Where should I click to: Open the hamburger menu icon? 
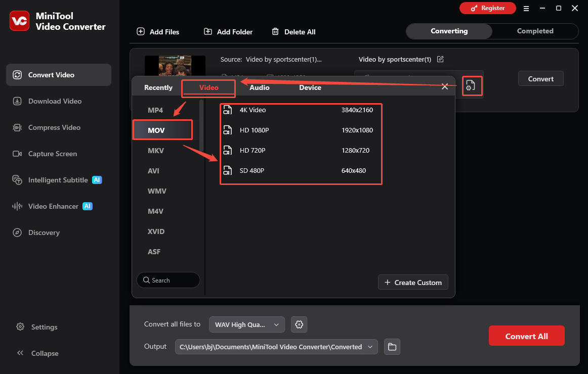coord(526,8)
